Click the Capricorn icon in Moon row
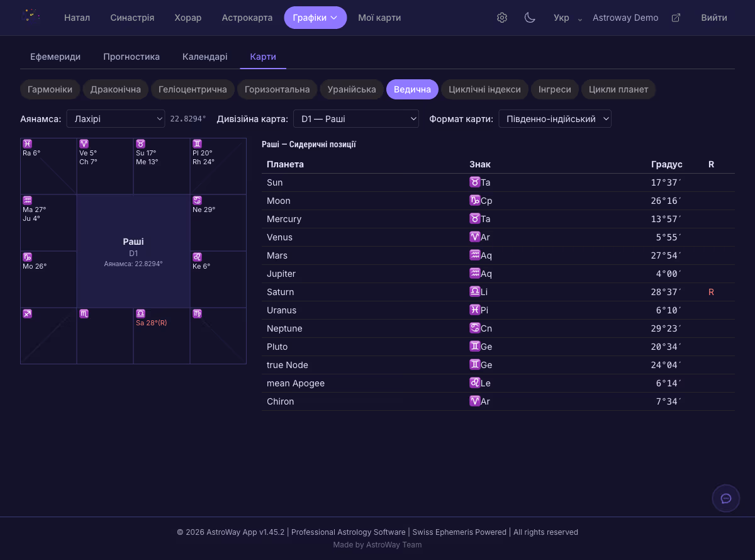This screenshot has width=755, height=560. pyautogui.click(x=474, y=201)
